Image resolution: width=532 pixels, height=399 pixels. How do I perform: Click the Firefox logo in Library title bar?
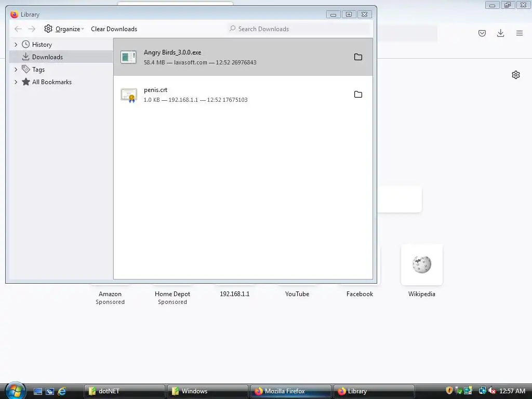coord(14,14)
